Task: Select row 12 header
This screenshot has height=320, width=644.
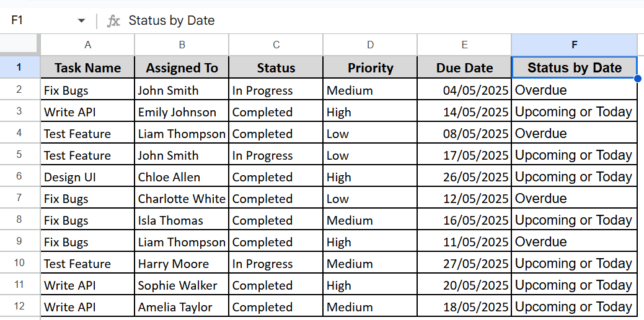Action: point(20,306)
